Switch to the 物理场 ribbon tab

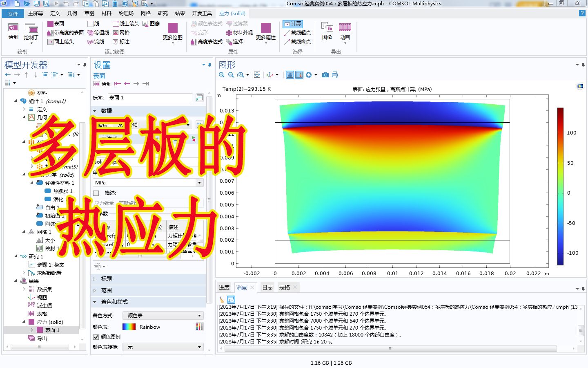click(126, 13)
